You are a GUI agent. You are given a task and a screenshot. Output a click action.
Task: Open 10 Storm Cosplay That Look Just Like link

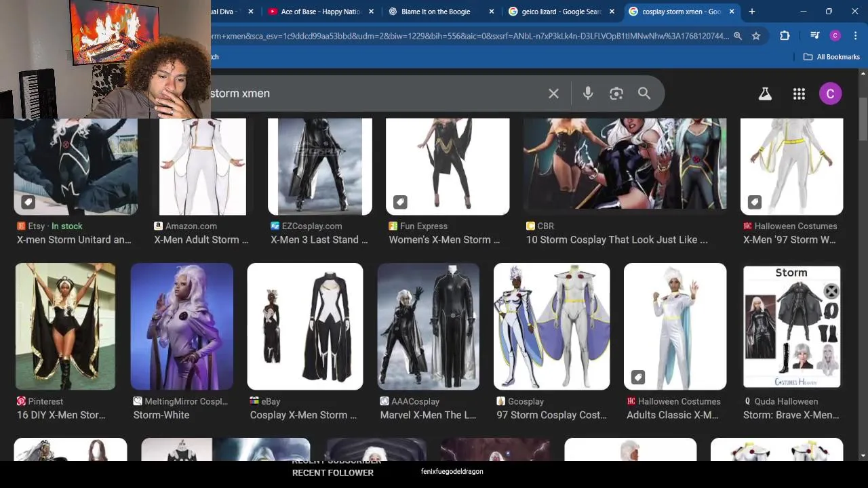coord(617,240)
